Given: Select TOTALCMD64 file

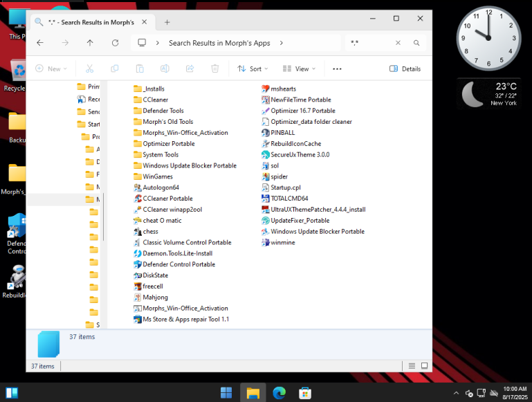Looking at the screenshot, I should 285,199.
